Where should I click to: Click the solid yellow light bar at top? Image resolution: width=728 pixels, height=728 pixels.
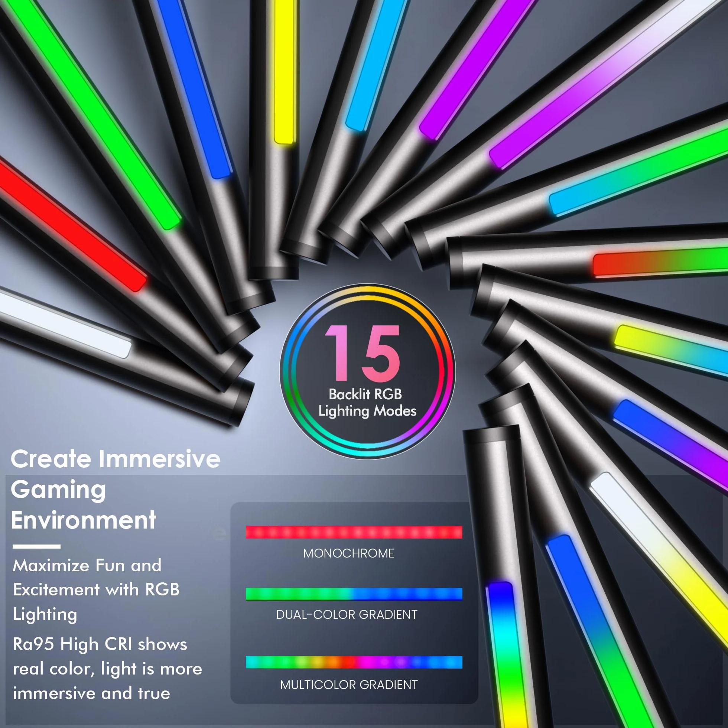click(285, 72)
